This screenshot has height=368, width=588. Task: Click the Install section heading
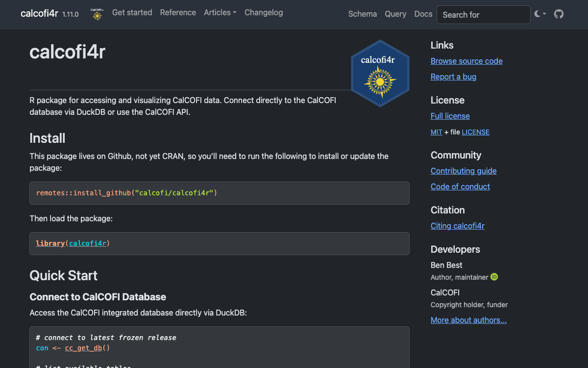[48, 138]
